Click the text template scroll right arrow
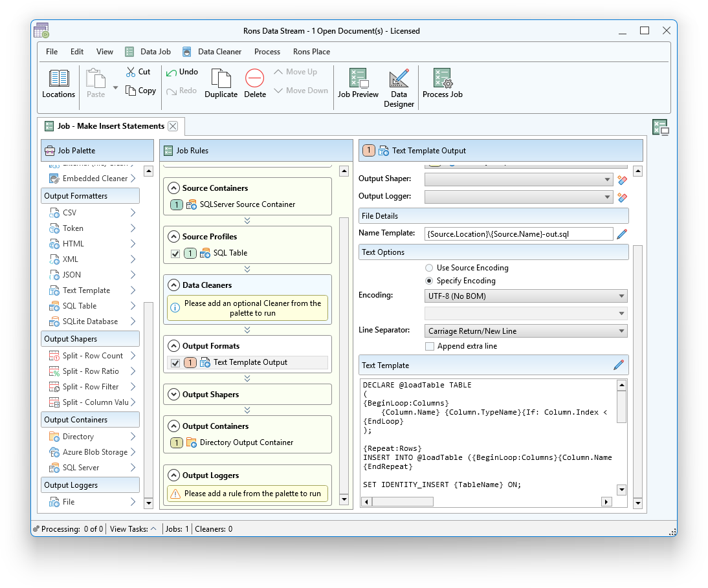 [606, 502]
